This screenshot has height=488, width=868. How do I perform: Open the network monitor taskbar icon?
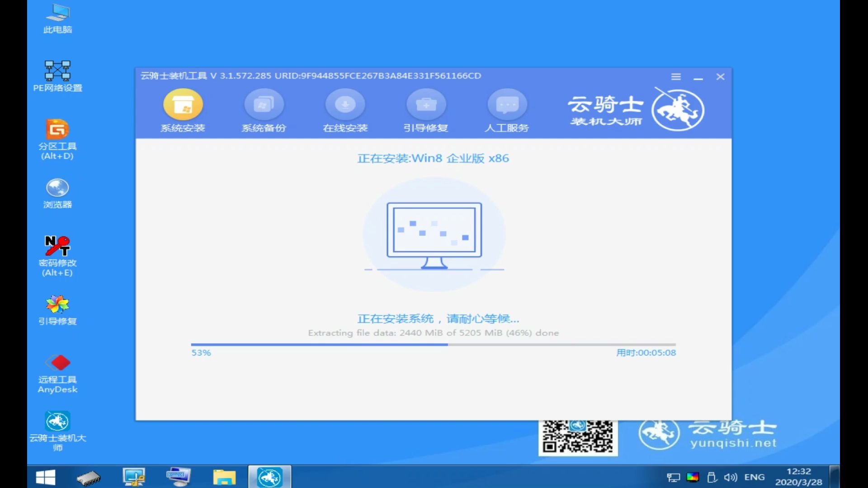134,477
